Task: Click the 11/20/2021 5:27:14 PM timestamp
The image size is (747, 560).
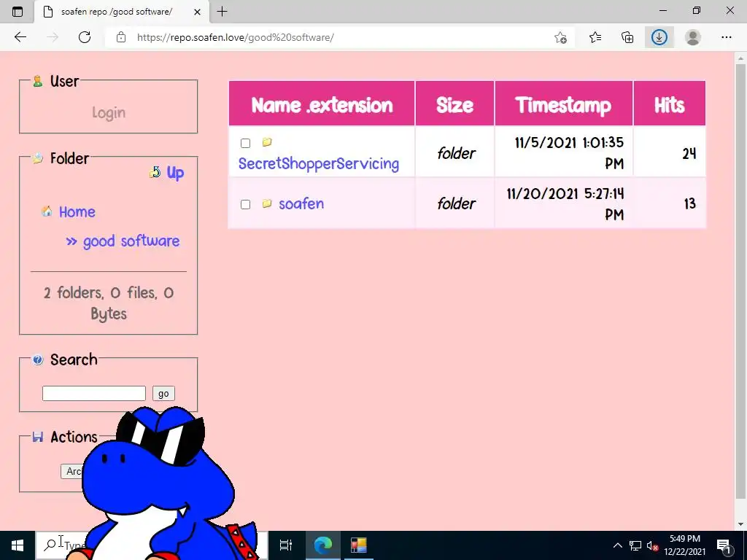Action: (565, 204)
